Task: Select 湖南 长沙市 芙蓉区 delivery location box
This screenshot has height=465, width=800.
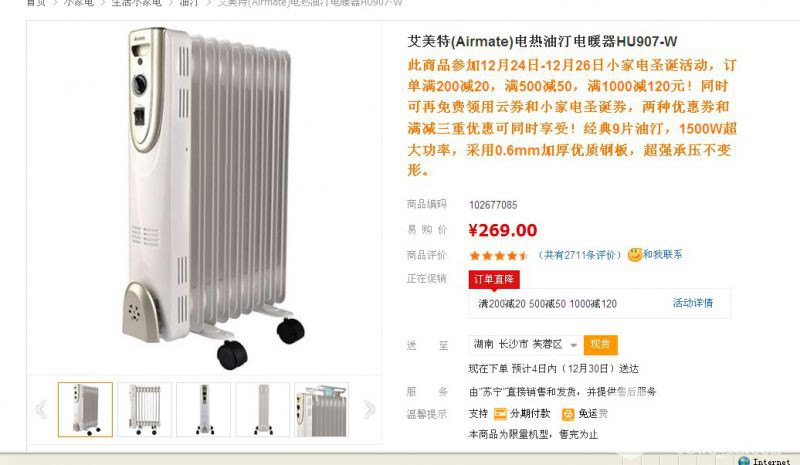Action: point(524,345)
